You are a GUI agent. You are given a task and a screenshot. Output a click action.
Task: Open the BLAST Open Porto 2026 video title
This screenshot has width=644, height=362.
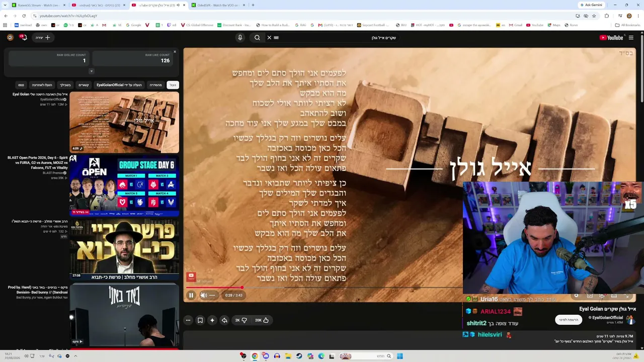point(38,162)
